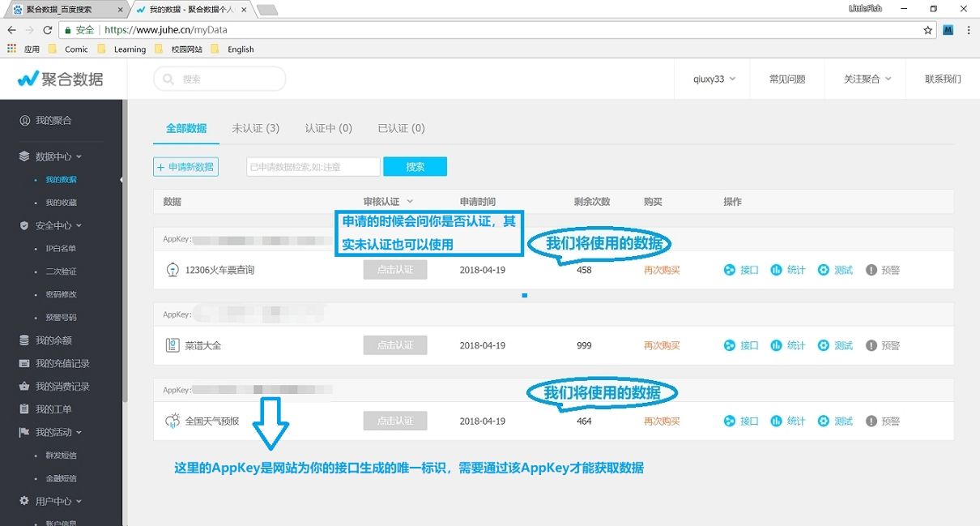Open the 审核认证 column filter dropdown
The height and width of the screenshot is (526, 980).
tap(410, 201)
